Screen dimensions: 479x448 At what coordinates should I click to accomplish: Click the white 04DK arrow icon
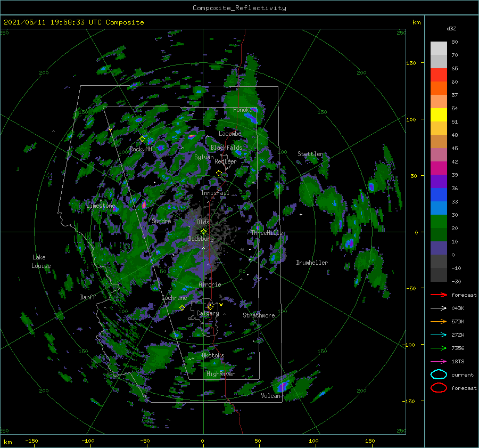439,308
